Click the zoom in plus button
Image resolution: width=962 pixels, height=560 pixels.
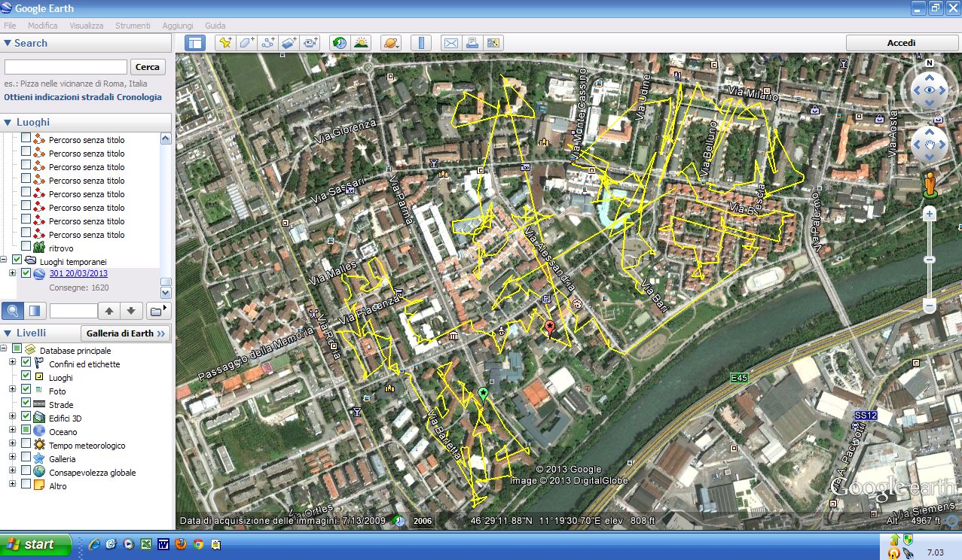coord(929,215)
